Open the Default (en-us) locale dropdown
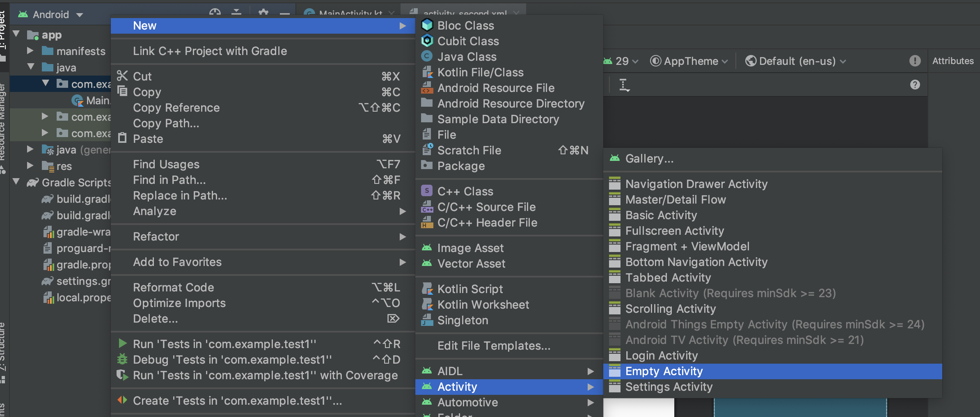 click(x=796, y=61)
